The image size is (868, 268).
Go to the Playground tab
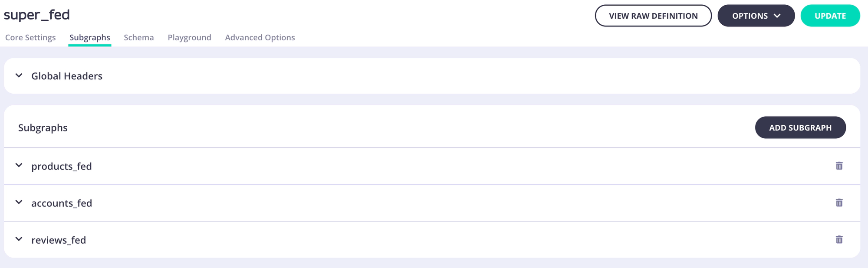[189, 37]
